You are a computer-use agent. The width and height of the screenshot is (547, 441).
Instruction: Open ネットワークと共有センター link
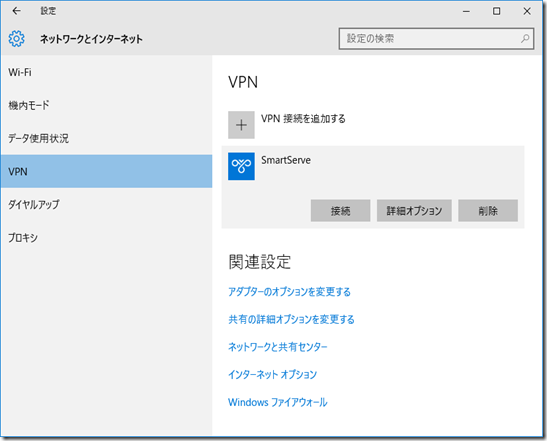pos(277,347)
